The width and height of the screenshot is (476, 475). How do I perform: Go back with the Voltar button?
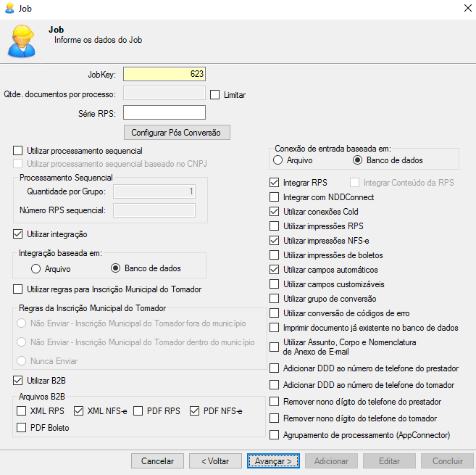pyautogui.click(x=215, y=460)
